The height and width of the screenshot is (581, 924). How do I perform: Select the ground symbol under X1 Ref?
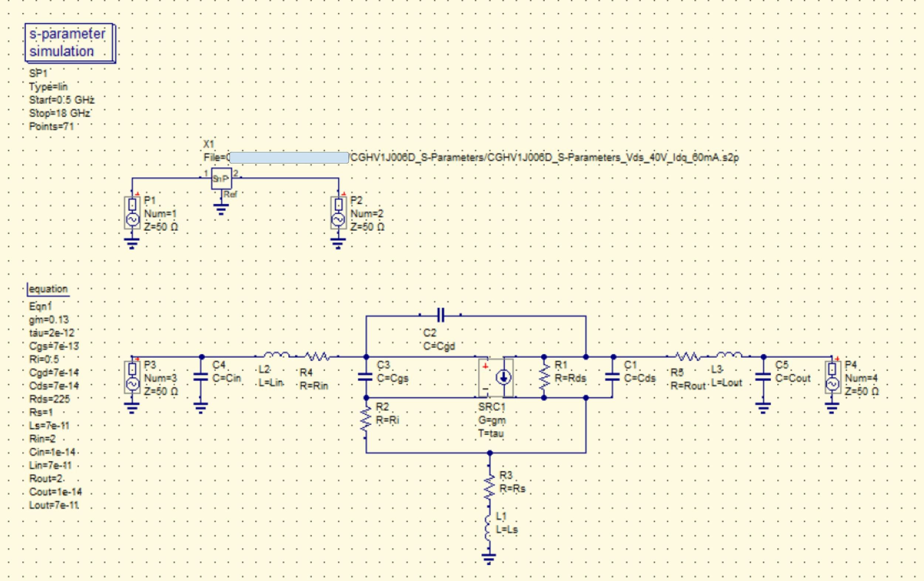(x=221, y=209)
